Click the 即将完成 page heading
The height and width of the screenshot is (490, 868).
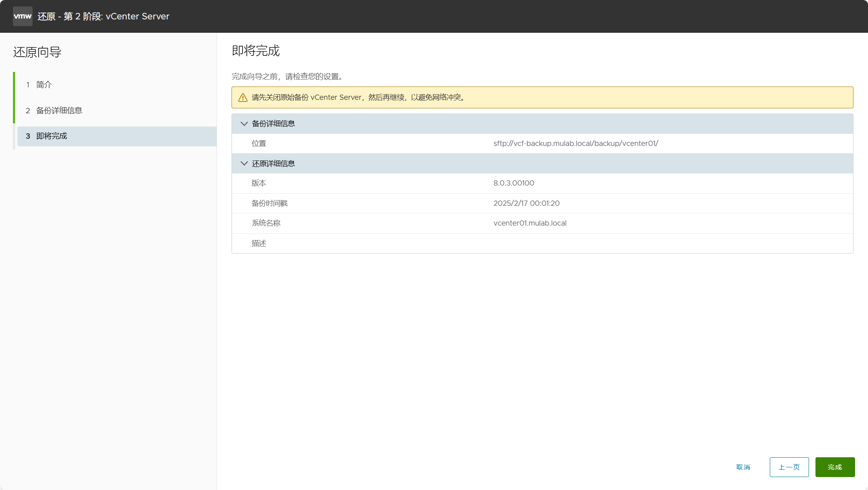(255, 51)
